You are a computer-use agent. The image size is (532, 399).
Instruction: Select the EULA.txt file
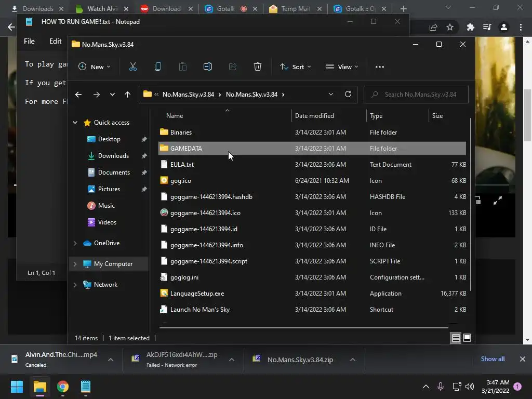coord(312,165)
